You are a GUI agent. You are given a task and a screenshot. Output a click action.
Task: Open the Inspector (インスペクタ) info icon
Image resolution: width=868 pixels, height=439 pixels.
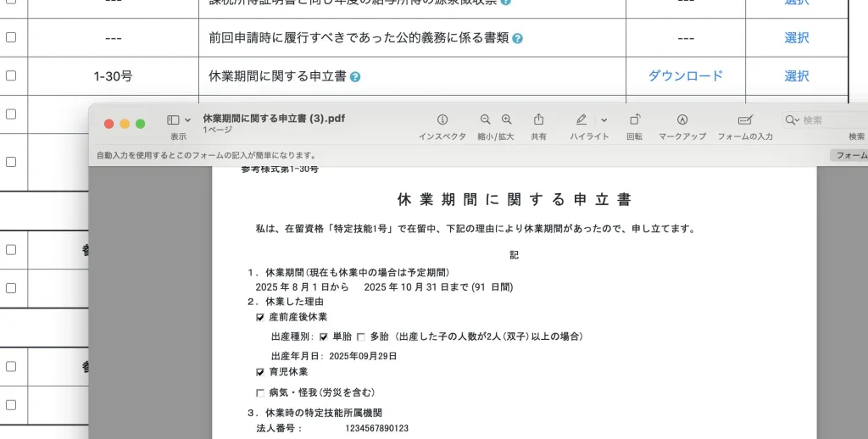[x=442, y=120]
